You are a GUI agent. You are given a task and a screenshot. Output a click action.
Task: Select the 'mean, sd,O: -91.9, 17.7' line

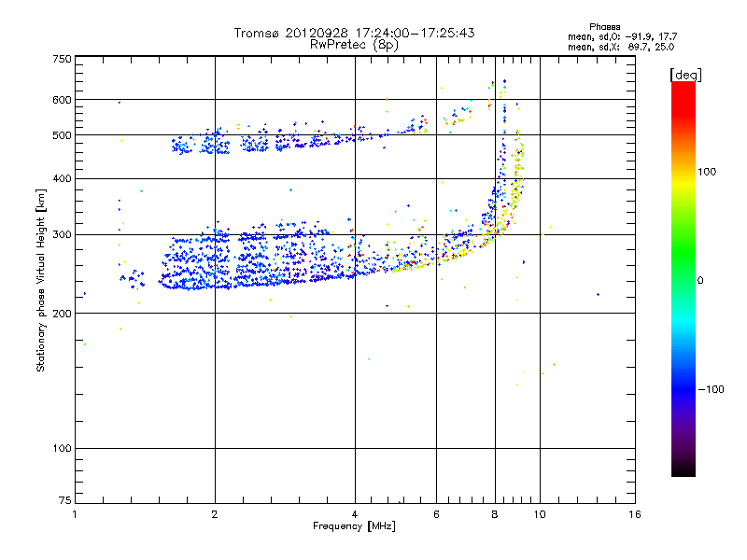(622, 36)
